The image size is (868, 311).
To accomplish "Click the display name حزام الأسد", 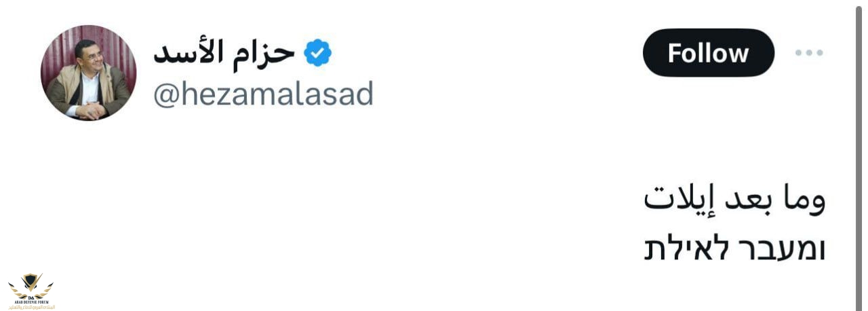I will tap(224, 53).
